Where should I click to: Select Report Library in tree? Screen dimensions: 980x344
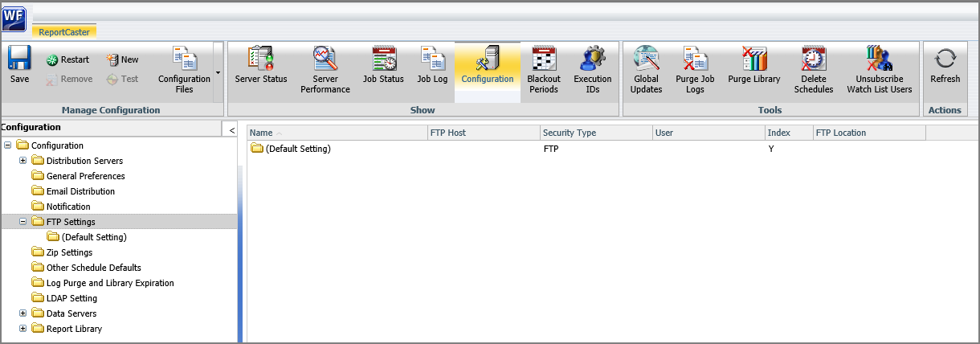tap(67, 329)
